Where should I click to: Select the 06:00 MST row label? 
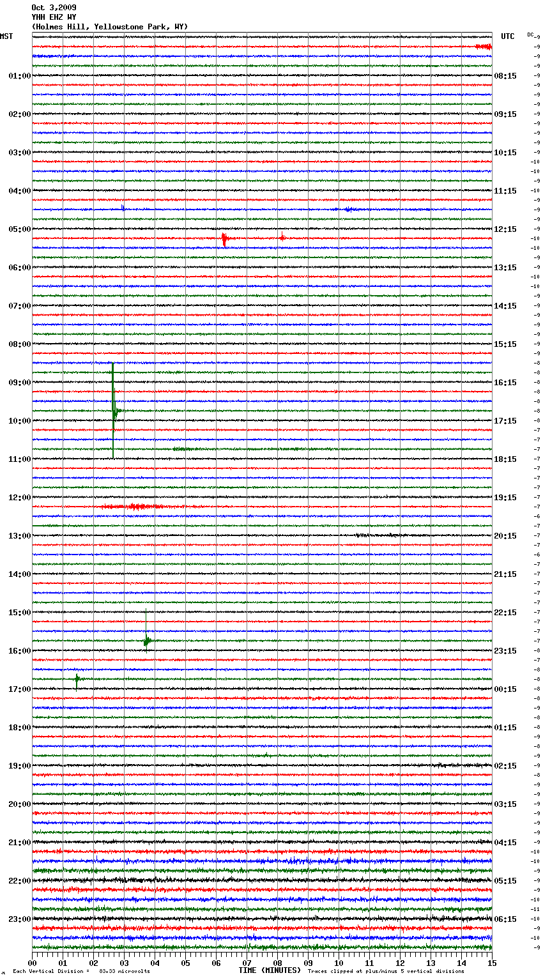click(x=20, y=268)
